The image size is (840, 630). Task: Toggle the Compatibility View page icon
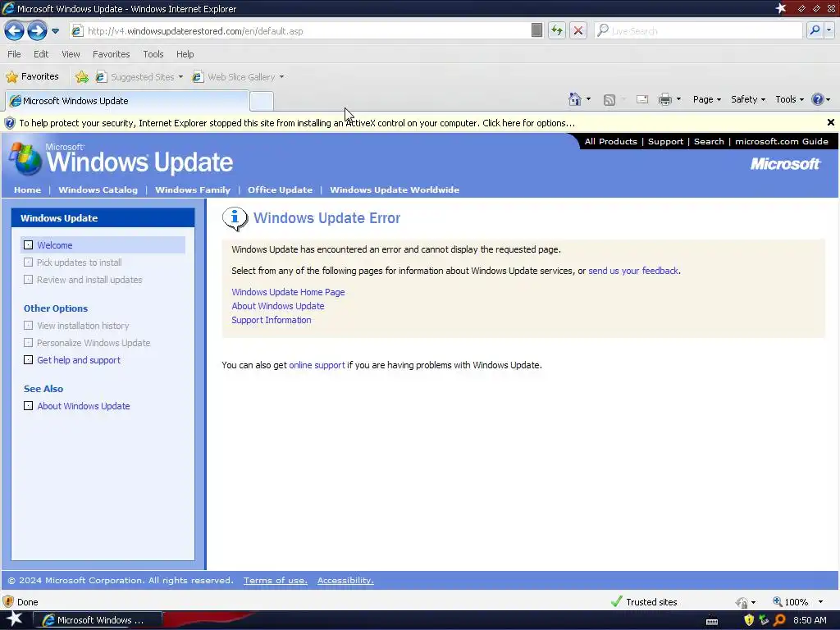click(x=536, y=30)
